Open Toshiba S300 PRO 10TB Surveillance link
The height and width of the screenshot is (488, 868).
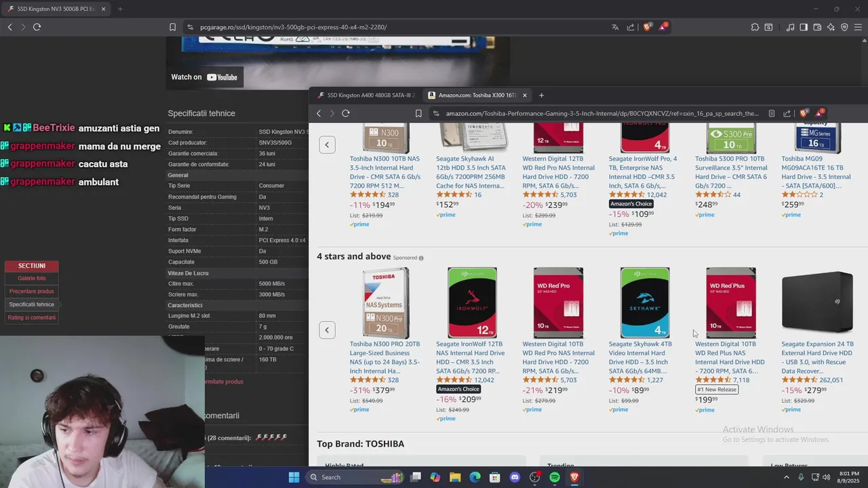pyautogui.click(x=731, y=172)
